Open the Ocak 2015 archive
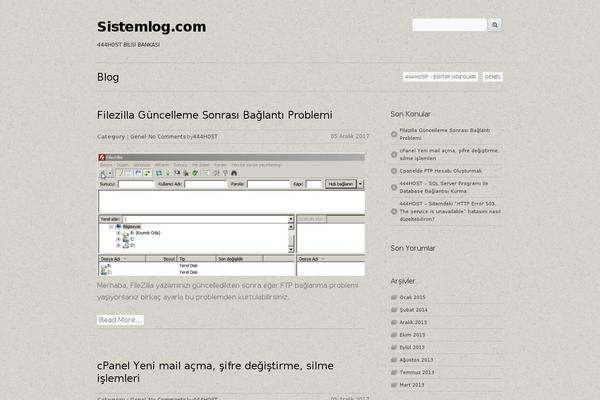The width and height of the screenshot is (600, 400). click(412, 297)
